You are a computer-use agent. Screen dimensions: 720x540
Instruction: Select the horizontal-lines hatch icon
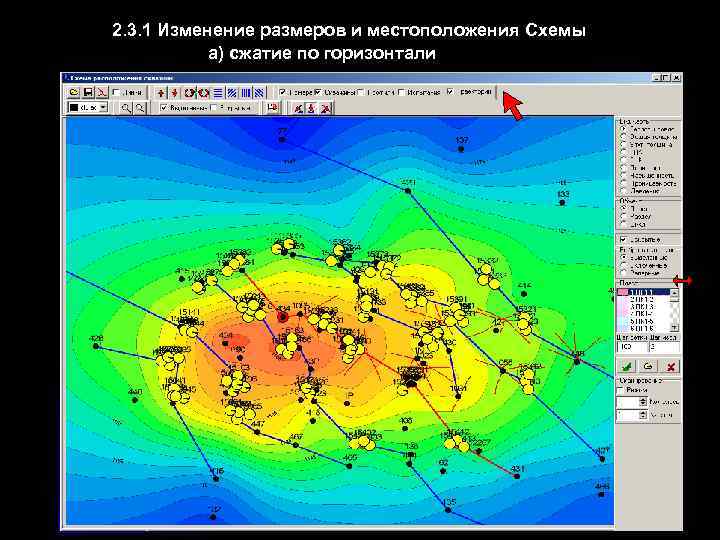(x=218, y=93)
